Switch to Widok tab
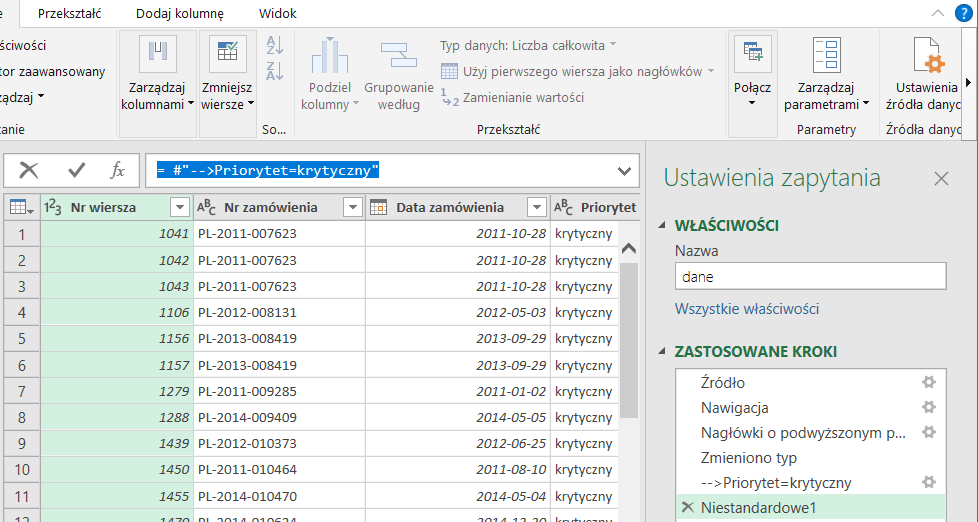This screenshot has width=978, height=522. 277,13
